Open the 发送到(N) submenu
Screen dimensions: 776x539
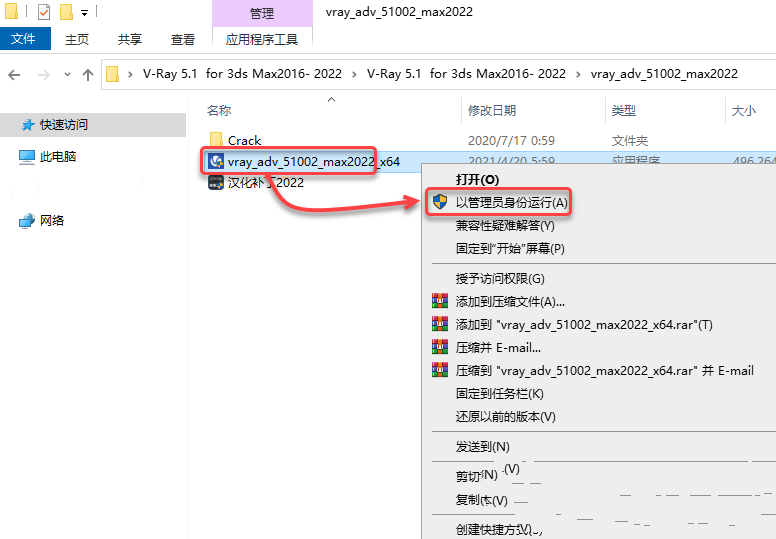(483, 446)
